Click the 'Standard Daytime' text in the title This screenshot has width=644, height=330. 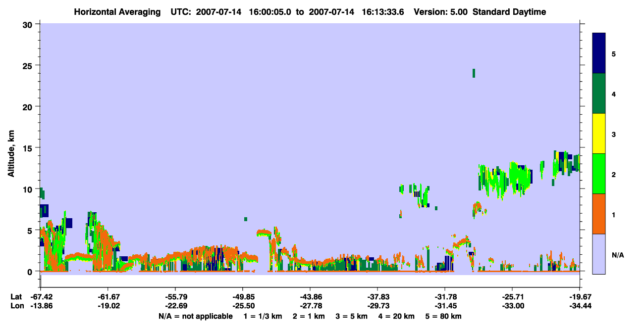(509, 12)
